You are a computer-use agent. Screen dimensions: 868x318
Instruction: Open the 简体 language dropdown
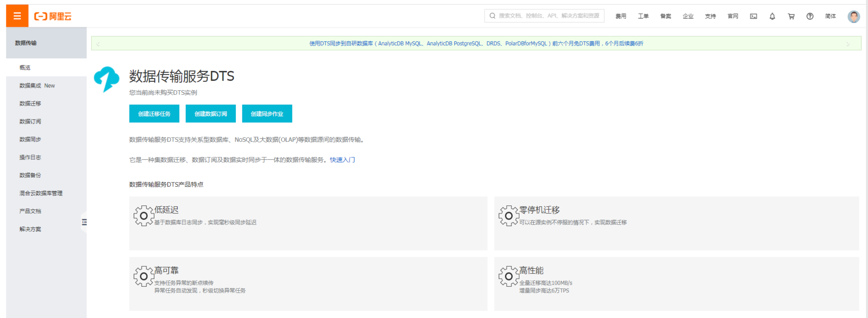pos(831,16)
